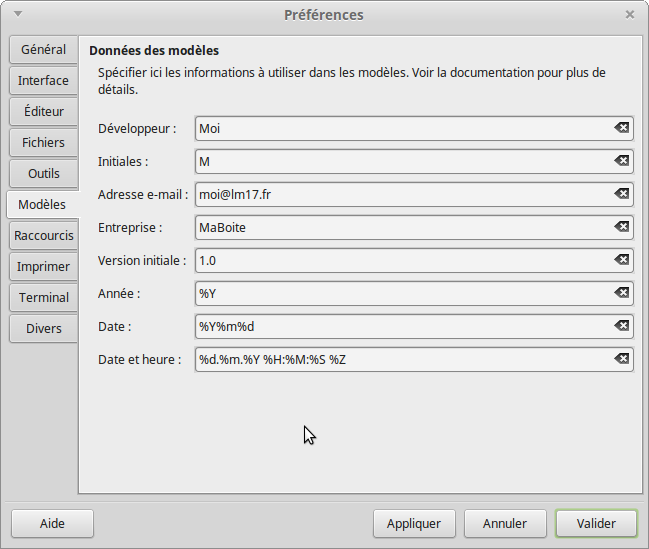Open the Interface preferences tab
The image size is (649, 549).
43,81
